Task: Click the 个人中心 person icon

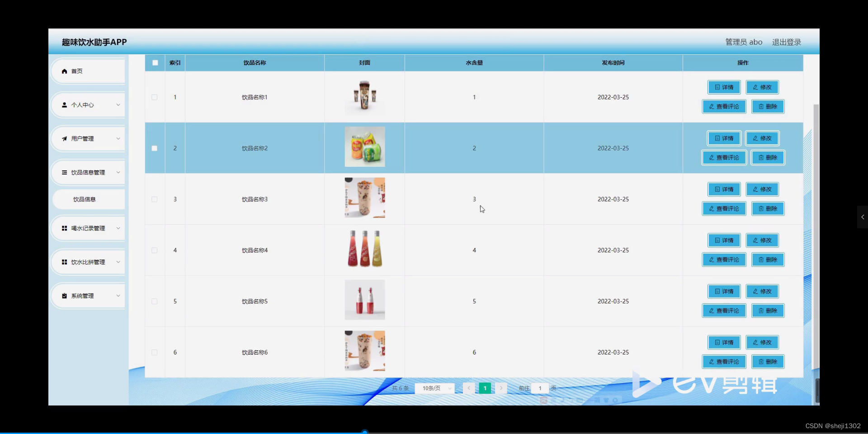Action: [x=65, y=105]
